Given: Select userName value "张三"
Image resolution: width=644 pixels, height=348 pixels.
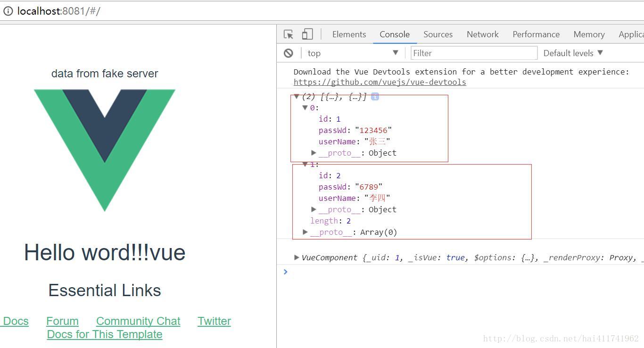Looking at the screenshot, I should click(377, 141).
